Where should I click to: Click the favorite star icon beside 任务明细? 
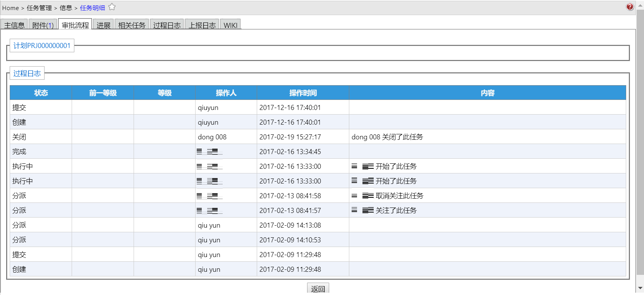pyautogui.click(x=112, y=7)
